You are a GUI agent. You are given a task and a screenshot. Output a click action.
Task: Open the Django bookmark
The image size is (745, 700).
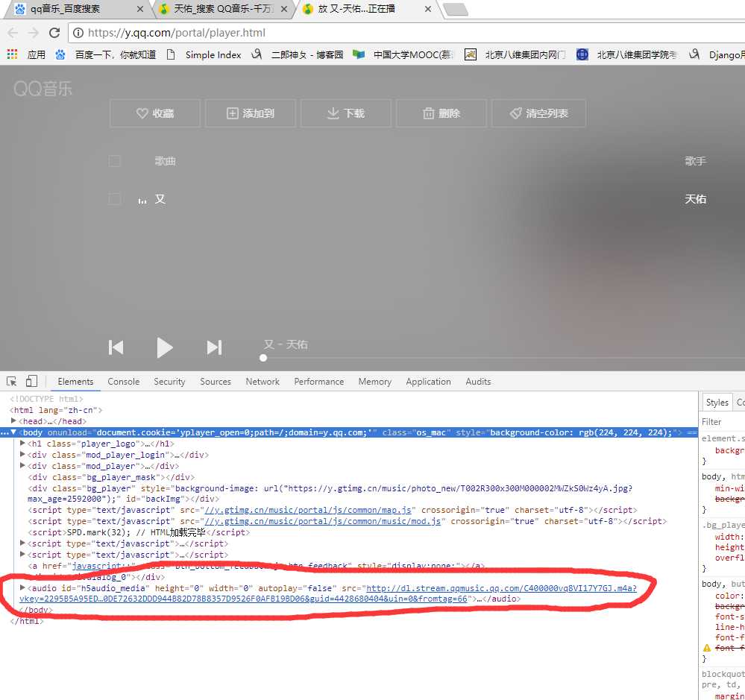point(717,54)
